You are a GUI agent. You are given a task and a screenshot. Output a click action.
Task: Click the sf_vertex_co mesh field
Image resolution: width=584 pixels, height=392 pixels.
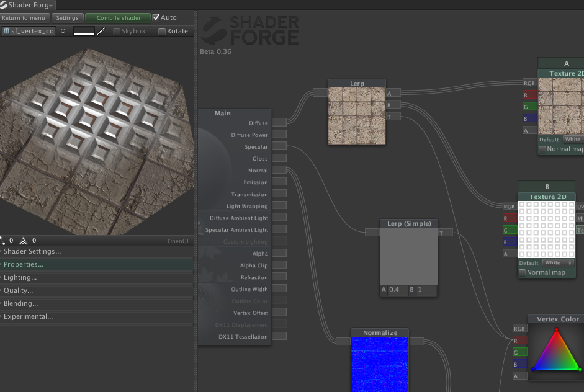point(29,31)
